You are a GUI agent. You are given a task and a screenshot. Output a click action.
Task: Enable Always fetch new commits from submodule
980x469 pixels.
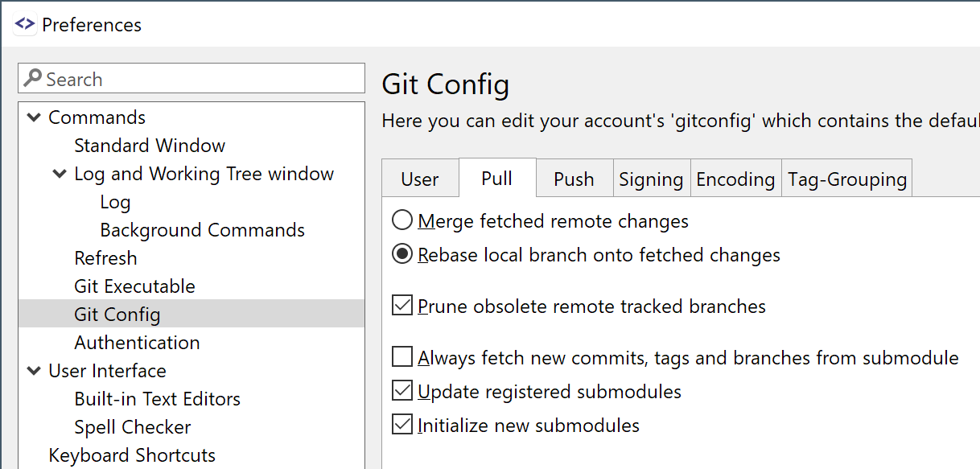click(x=402, y=356)
